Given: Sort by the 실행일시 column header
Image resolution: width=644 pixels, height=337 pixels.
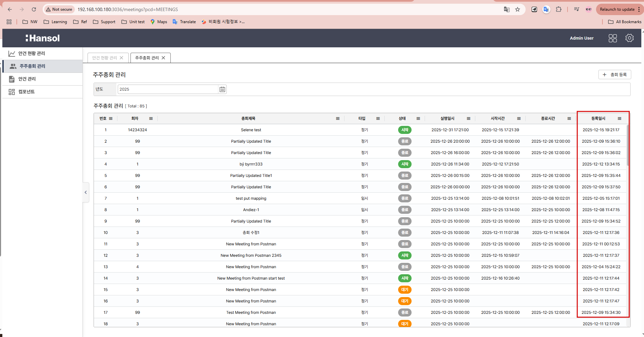Looking at the screenshot, I should [x=447, y=118].
